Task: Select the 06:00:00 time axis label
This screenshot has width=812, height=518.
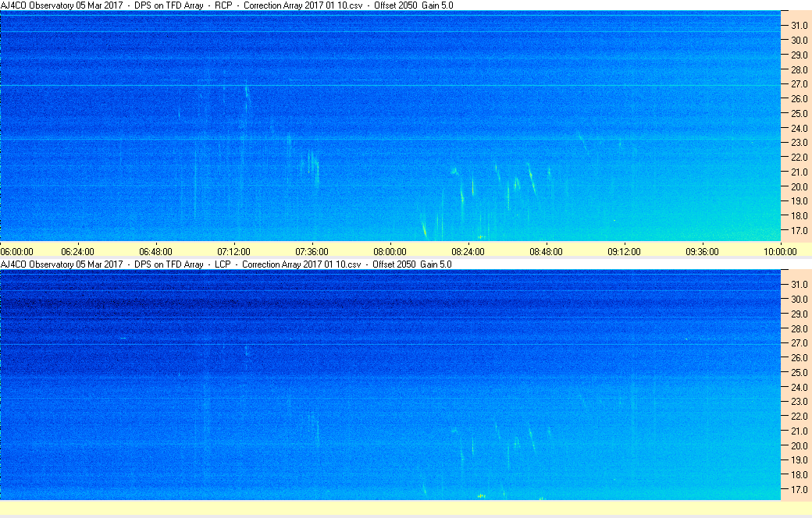Action: click(16, 251)
